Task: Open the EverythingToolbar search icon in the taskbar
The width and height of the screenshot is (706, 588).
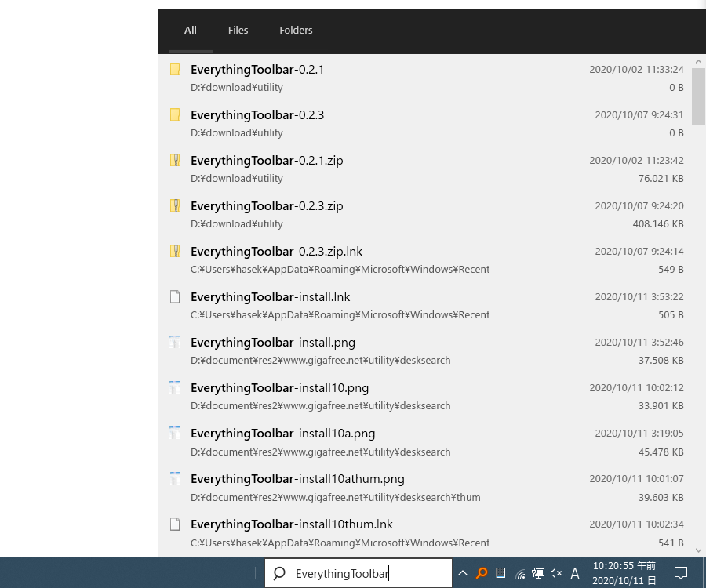Action: click(481, 573)
